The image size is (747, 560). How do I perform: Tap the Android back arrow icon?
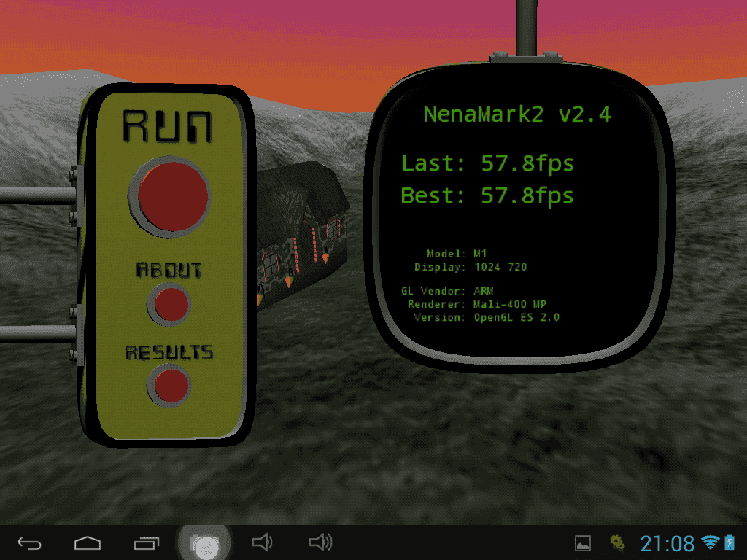(x=29, y=543)
